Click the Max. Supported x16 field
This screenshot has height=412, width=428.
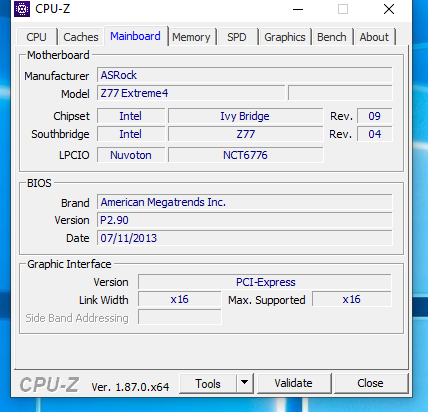[x=352, y=299]
